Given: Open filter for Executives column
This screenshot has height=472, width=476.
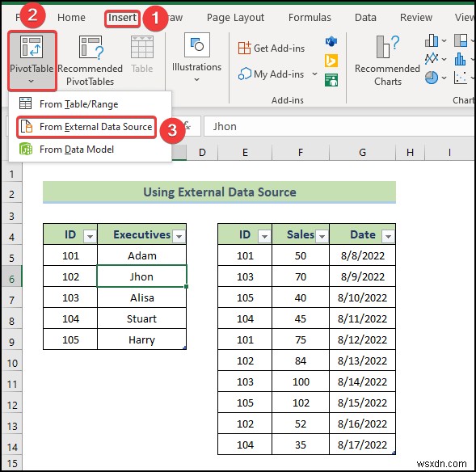Looking at the screenshot, I should [179, 236].
